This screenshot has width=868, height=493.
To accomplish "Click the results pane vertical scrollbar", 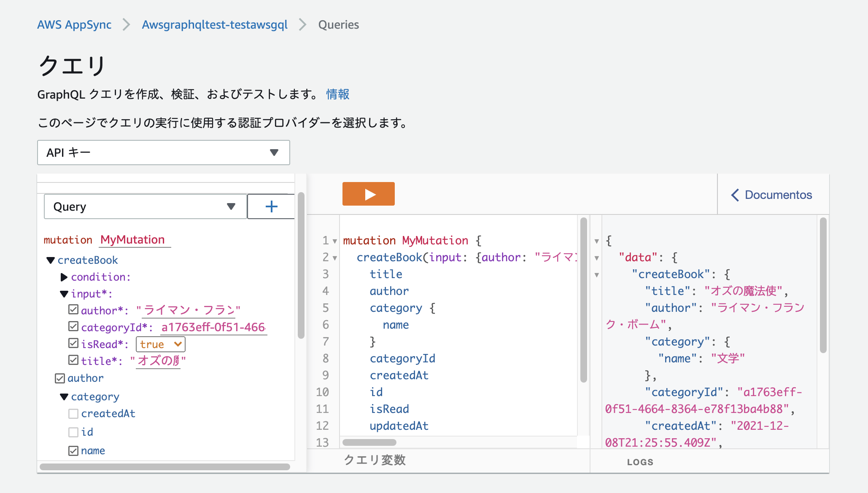I will point(823,285).
